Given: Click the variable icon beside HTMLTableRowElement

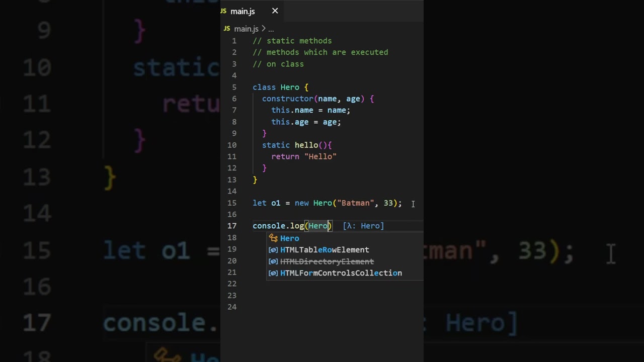Looking at the screenshot, I should [x=273, y=250].
